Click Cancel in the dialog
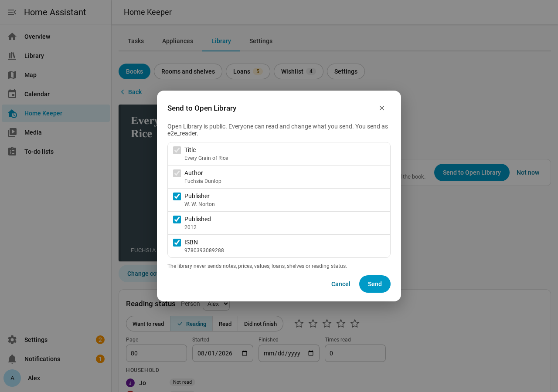Image resolution: width=558 pixels, height=392 pixels. 341,284
